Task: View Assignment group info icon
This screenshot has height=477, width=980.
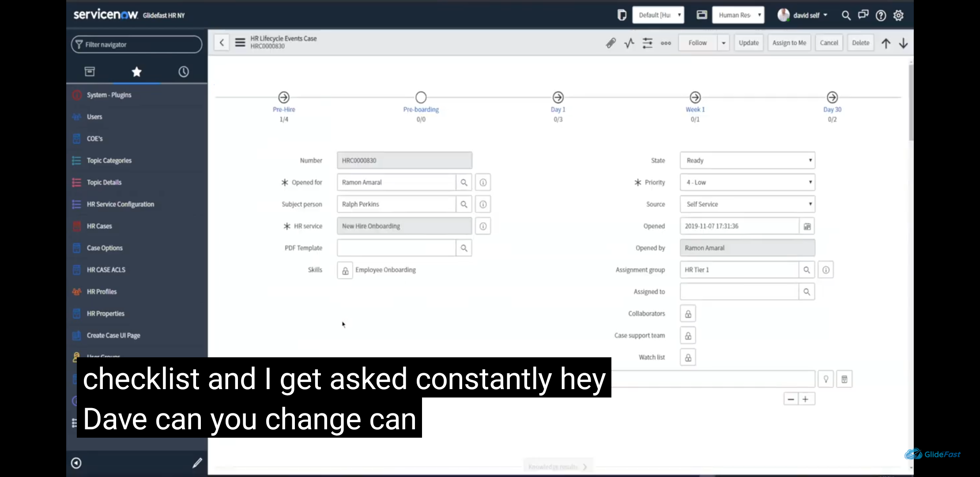Action: point(825,270)
